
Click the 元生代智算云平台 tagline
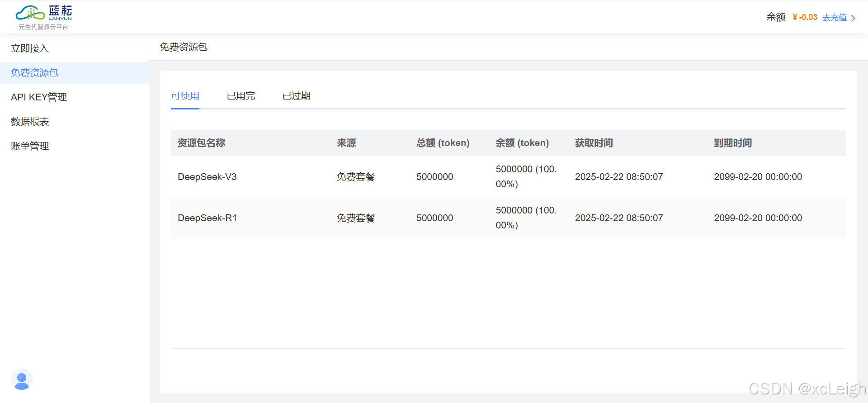tap(43, 27)
